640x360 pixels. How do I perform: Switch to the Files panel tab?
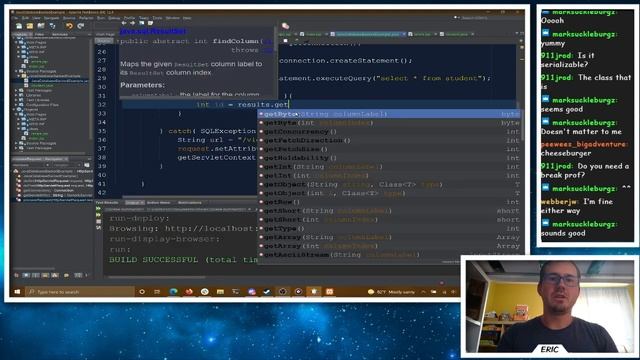coord(40,35)
